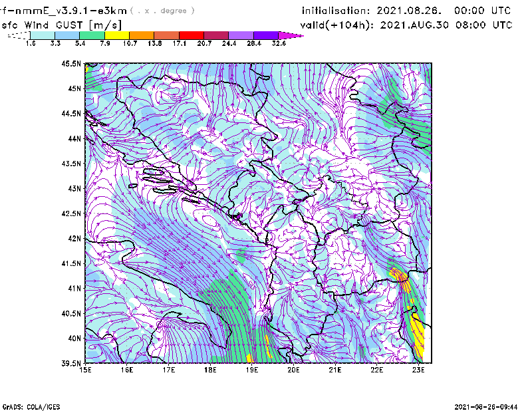Click the 42N latitude label
The width and height of the screenshot is (532, 411).
[74, 238]
